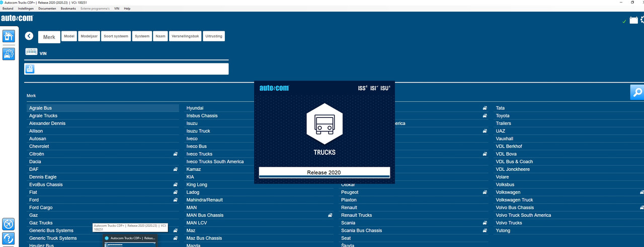Open the Bestand menu
Image resolution: width=644 pixels, height=247 pixels.
coord(8,9)
